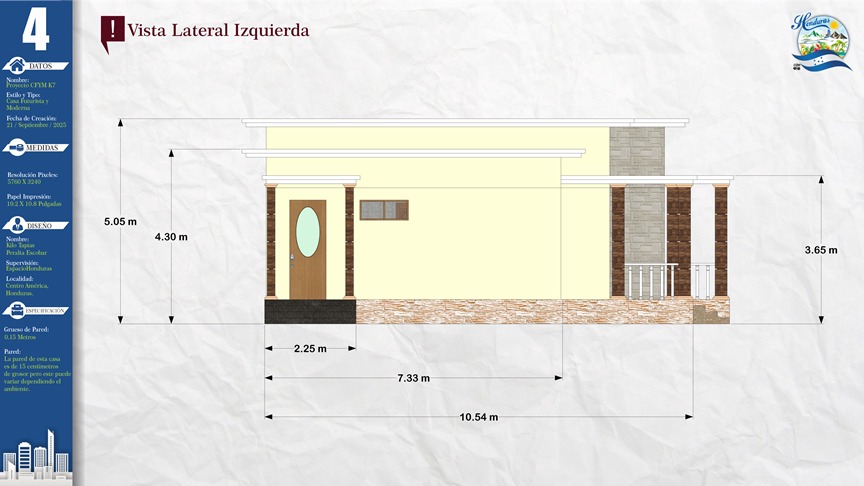
Task: Click the icon beside the MEDIDAS header
Action: (14, 148)
